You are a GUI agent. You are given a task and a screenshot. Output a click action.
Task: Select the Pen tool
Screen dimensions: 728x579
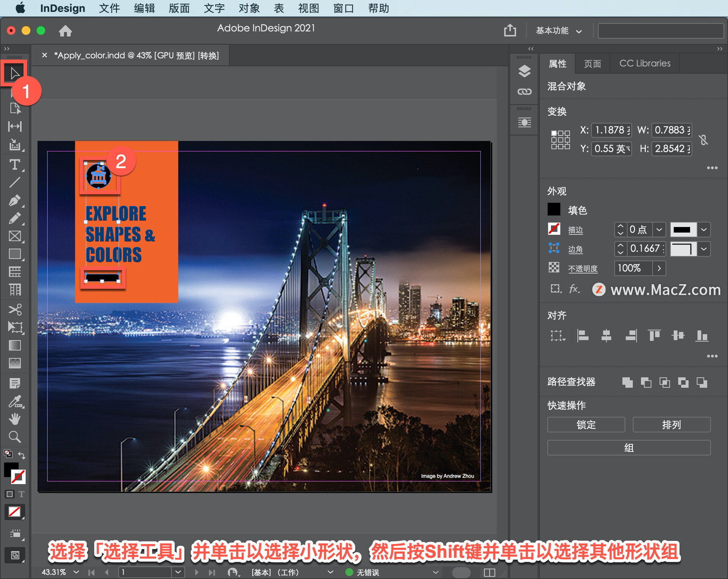14,200
